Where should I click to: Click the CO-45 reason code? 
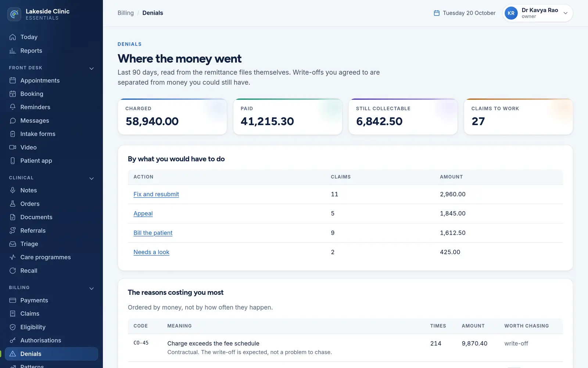pyautogui.click(x=141, y=343)
